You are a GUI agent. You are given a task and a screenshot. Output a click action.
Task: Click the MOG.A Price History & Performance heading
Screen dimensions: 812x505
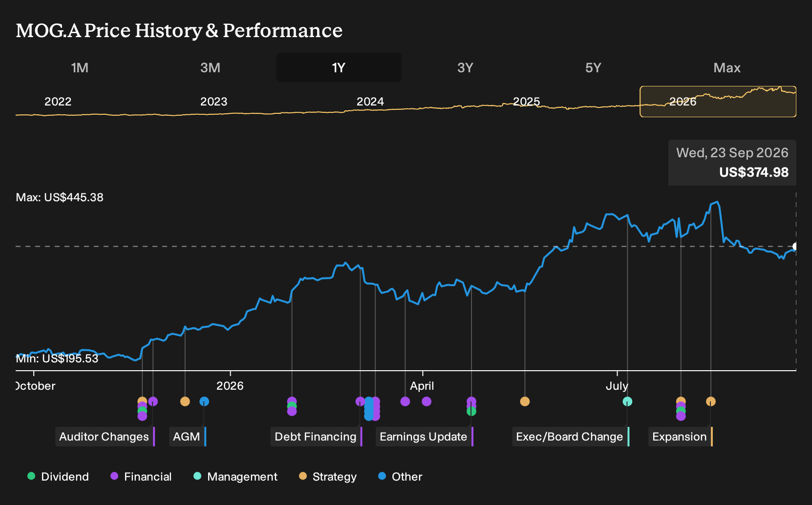(x=179, y=31)
